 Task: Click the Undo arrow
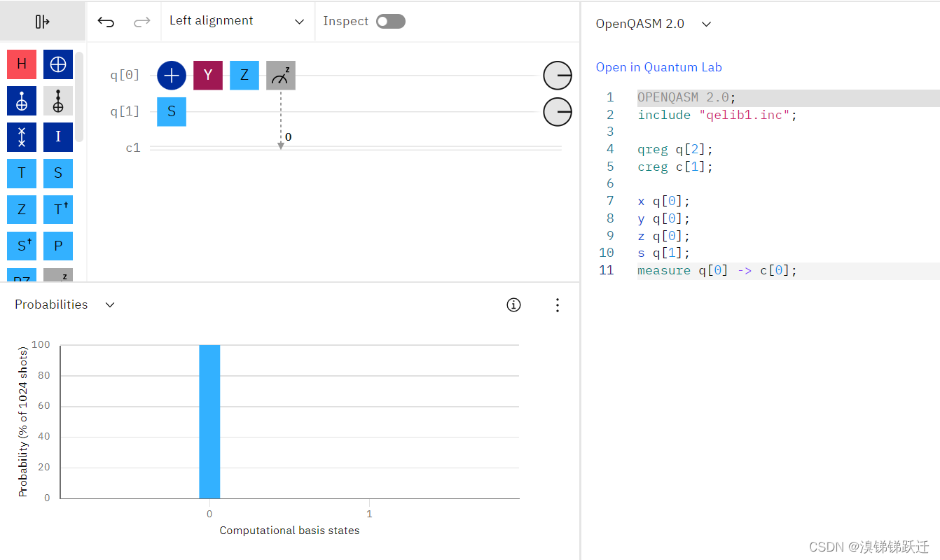[106, 21]
